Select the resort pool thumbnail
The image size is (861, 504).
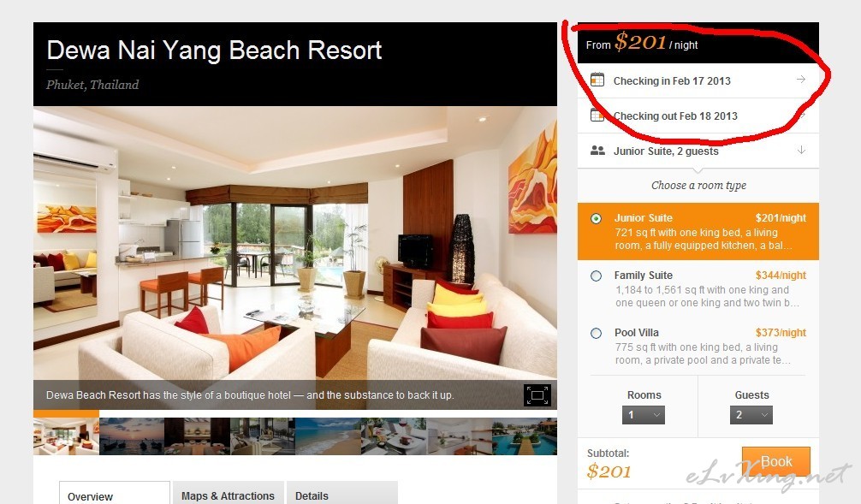point(525,436)
